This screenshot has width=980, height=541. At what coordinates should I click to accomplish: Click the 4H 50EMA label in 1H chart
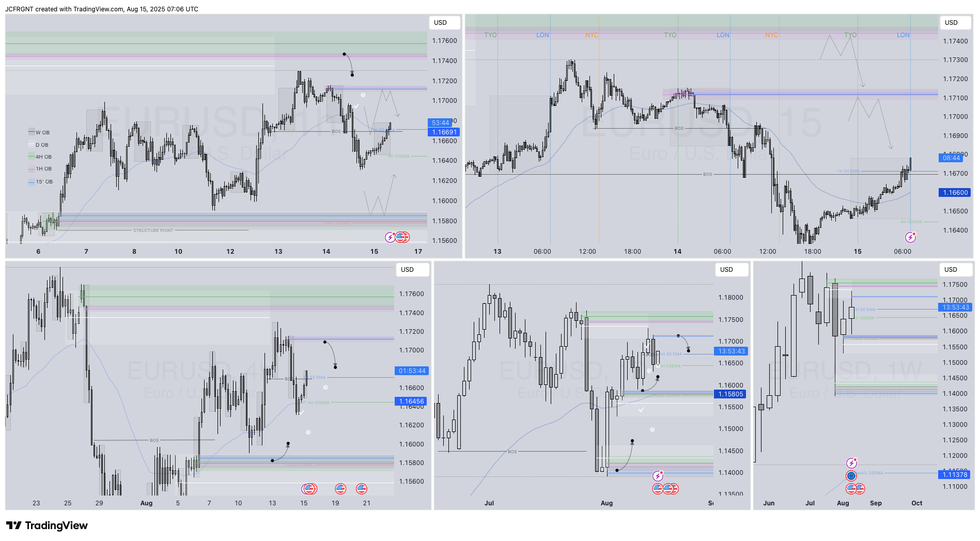399,156
